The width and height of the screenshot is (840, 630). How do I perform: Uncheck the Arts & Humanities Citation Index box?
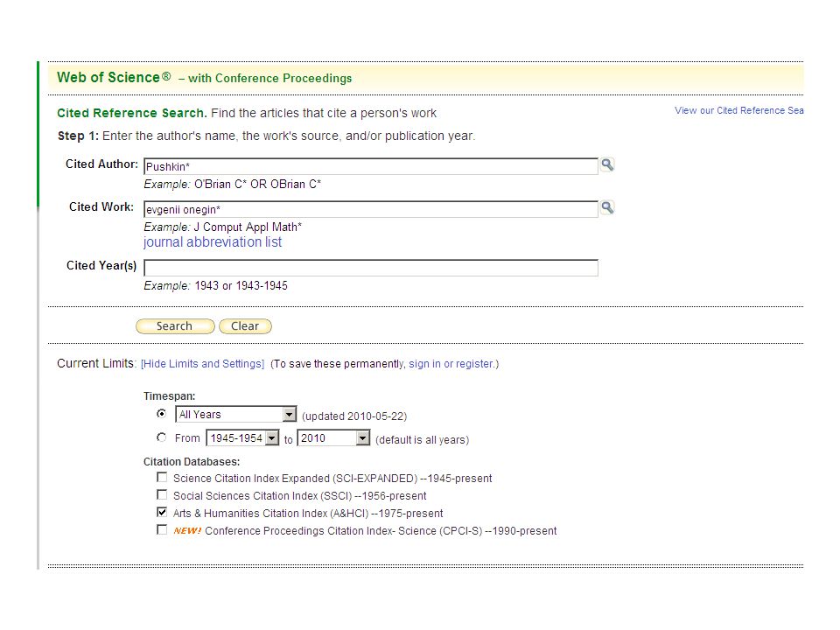coord(162,512)
